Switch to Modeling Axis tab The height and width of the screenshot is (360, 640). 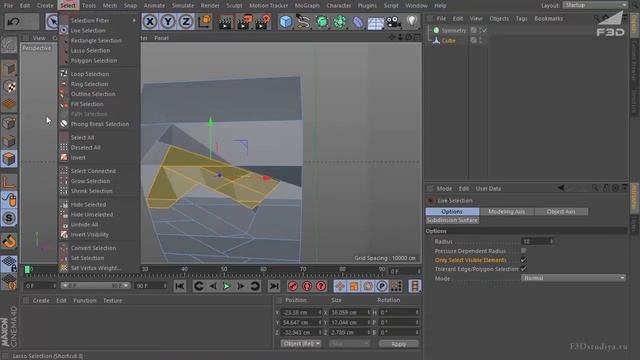click(x=507, y=211)
